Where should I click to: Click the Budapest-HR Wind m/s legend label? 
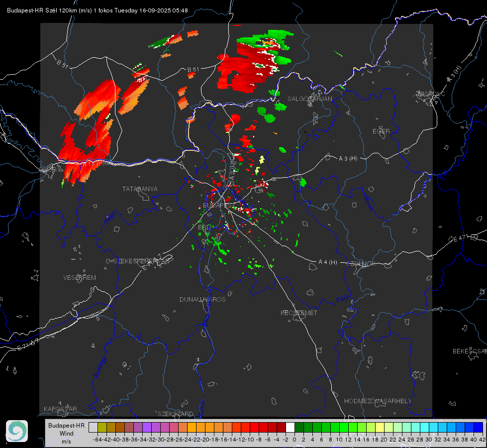[66, 433]
